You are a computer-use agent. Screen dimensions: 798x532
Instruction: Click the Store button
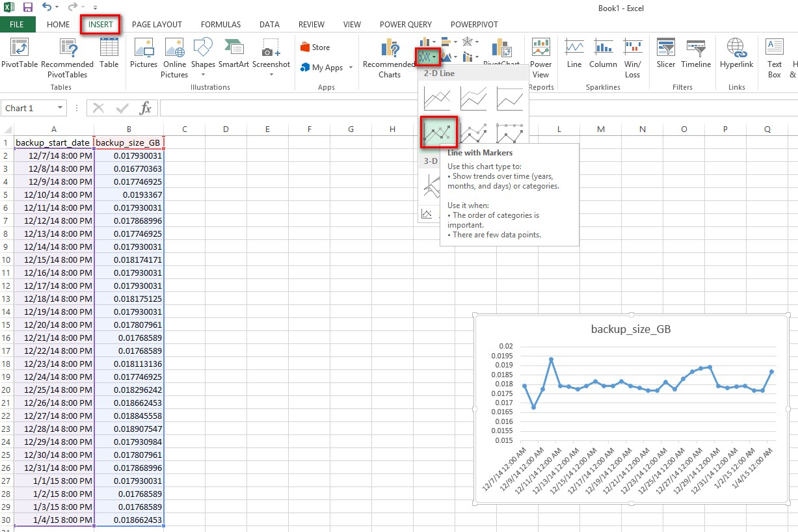(315, 47)
